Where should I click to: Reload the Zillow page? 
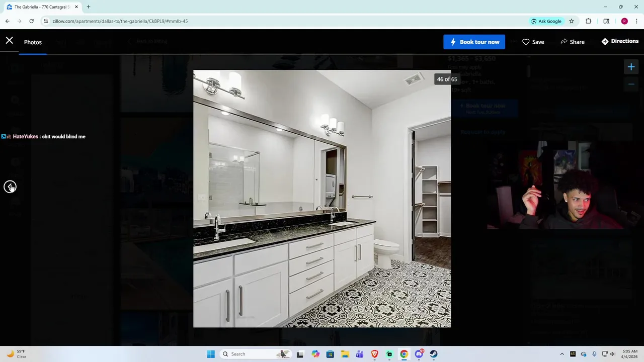point(32,21)
